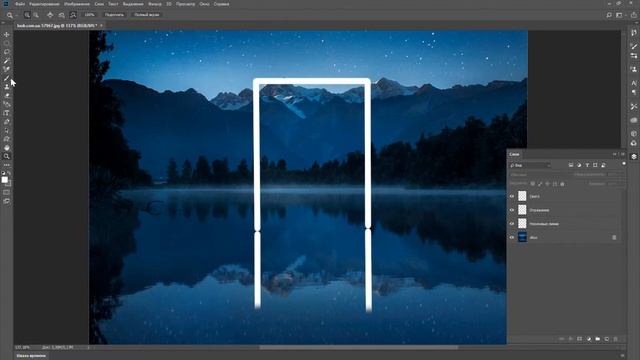Open the foreground color swatch

4,180
